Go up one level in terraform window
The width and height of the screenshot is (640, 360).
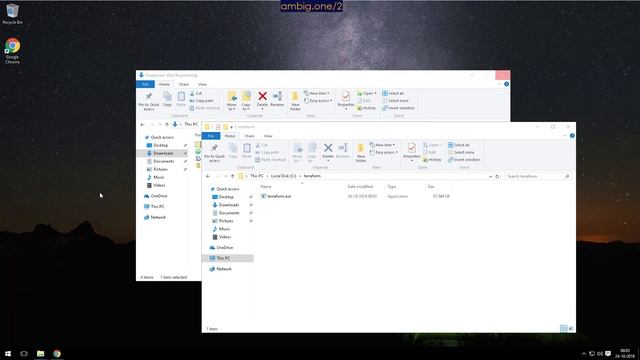233,176
